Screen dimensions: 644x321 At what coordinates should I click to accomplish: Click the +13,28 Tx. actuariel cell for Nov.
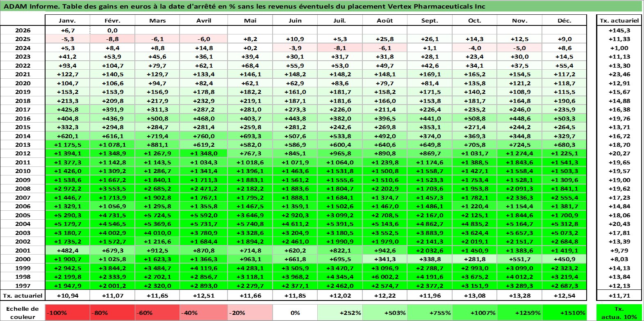point(519,295)
